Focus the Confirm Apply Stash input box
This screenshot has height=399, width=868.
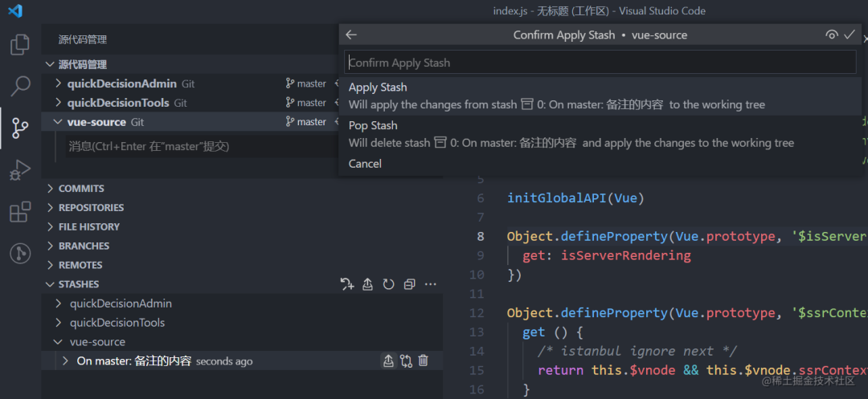tap(600, 63)
